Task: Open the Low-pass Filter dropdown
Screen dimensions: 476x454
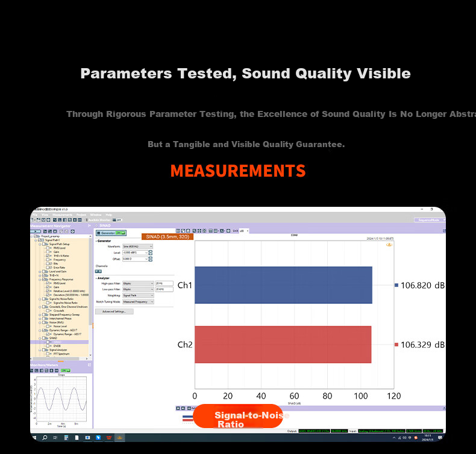Action: click(138, 289)
